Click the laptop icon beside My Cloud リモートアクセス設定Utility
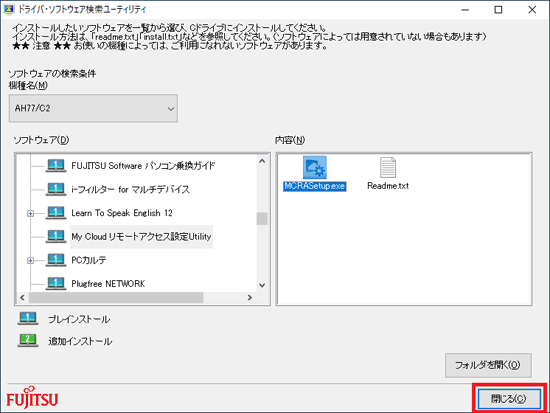This screenshot has width=550, height=413. click(x=56, y=236)
